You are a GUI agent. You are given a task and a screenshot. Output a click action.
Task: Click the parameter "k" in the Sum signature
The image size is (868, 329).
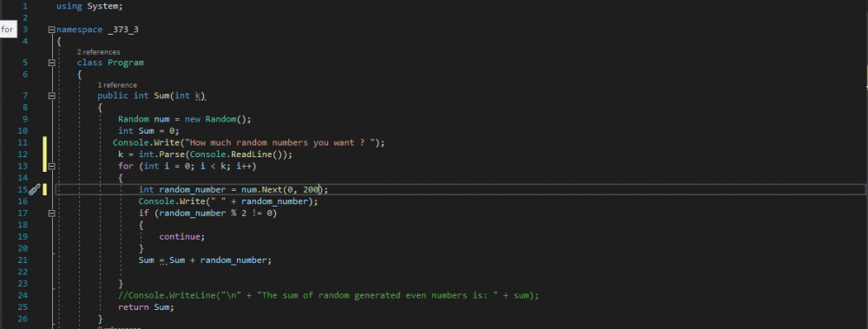tap(198, 95)
